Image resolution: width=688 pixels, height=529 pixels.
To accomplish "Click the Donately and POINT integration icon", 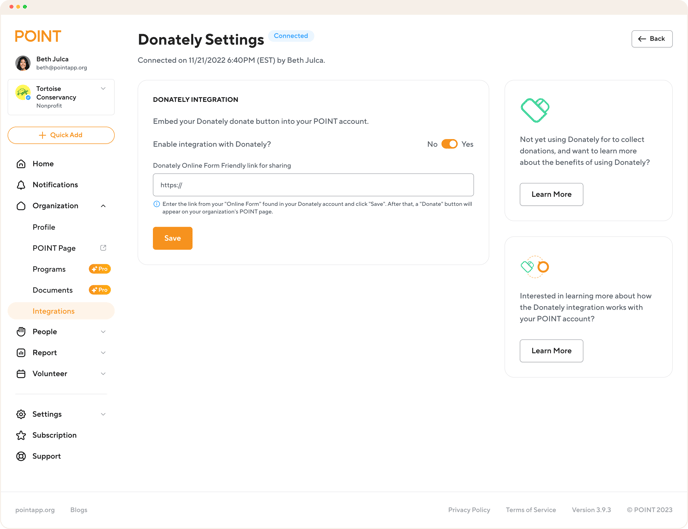I will coord(535,266).
